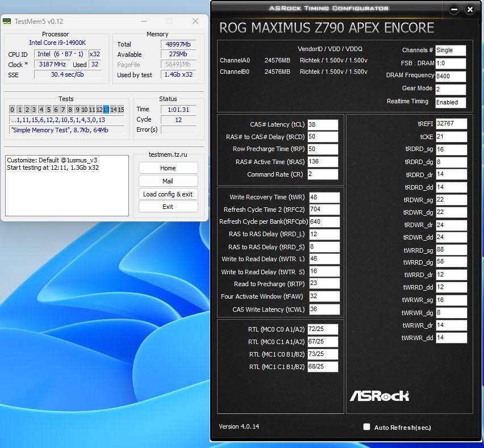Click the tWRRD_sg value field
484x448 pixels.
tap(451, 250)
